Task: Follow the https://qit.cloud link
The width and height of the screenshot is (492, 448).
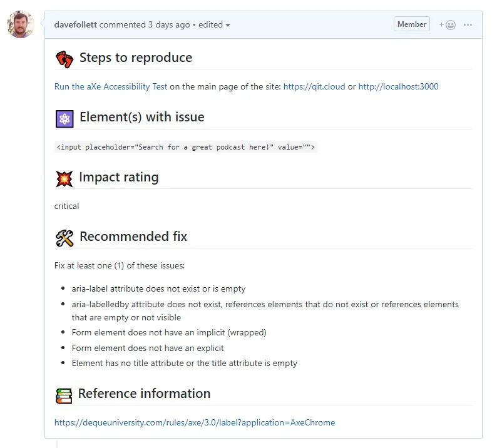Action: (x=314, y=86)
